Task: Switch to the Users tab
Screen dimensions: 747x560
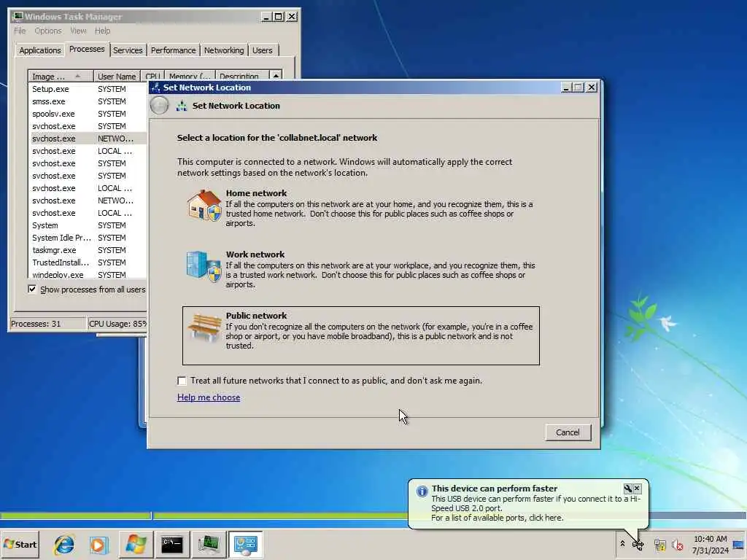Action: click(263, 50)
